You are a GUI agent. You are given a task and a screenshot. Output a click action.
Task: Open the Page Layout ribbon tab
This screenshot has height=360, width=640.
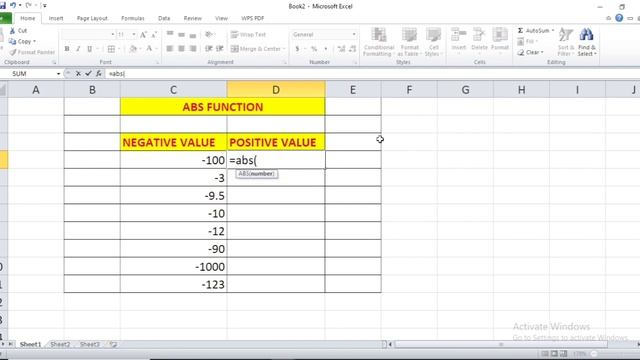click(92, 18)
